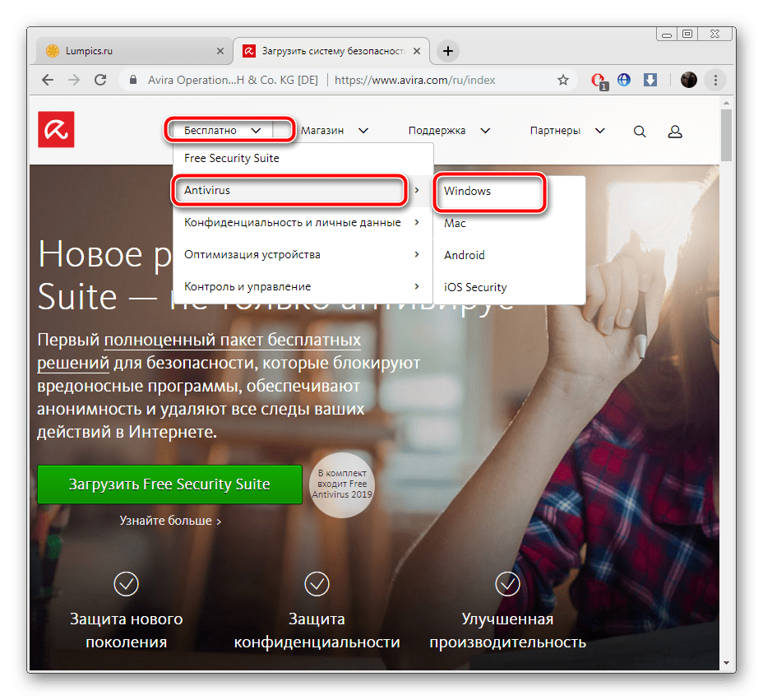Screen dimensions: 763x700
Task: Reload the page using the refresh icon
Action: click(100, 81)
